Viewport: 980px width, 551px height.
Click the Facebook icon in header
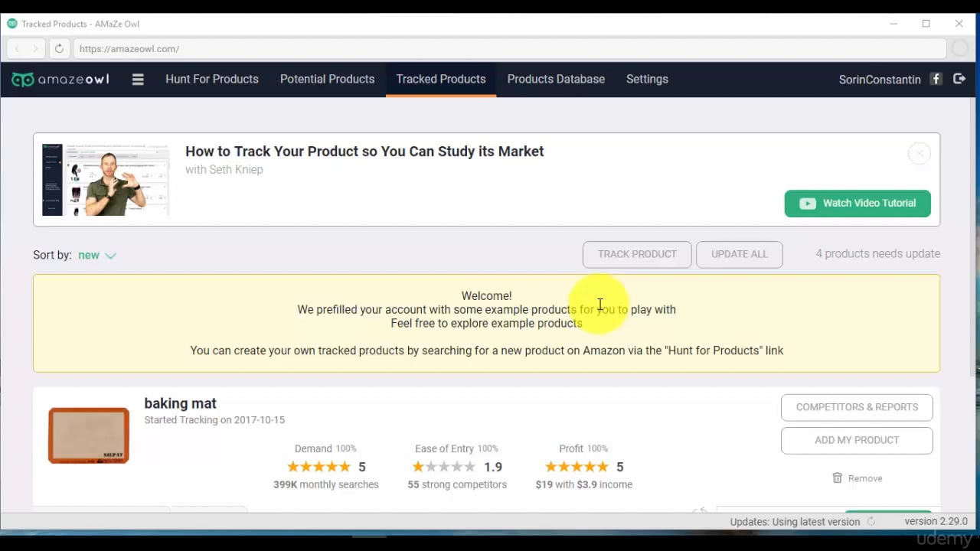tap(936, 79)
